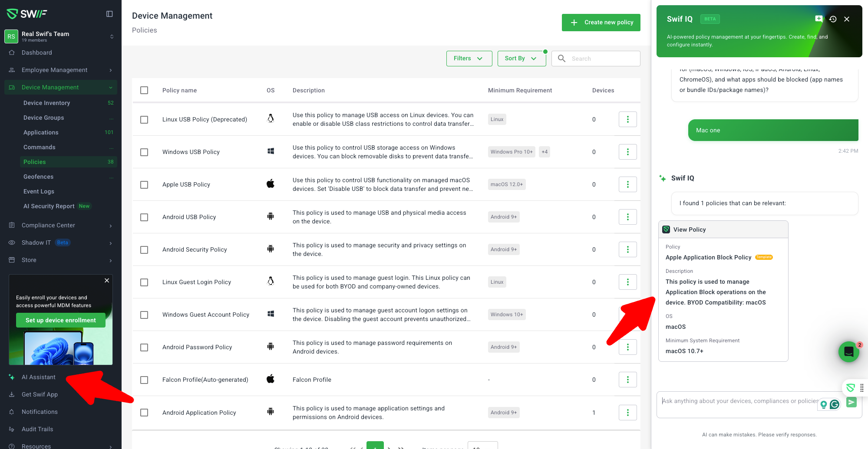The height and width of the screenshot is (449, 868).
Task: Expand the Real Swif's Team switcher
Action: (112, 36)
